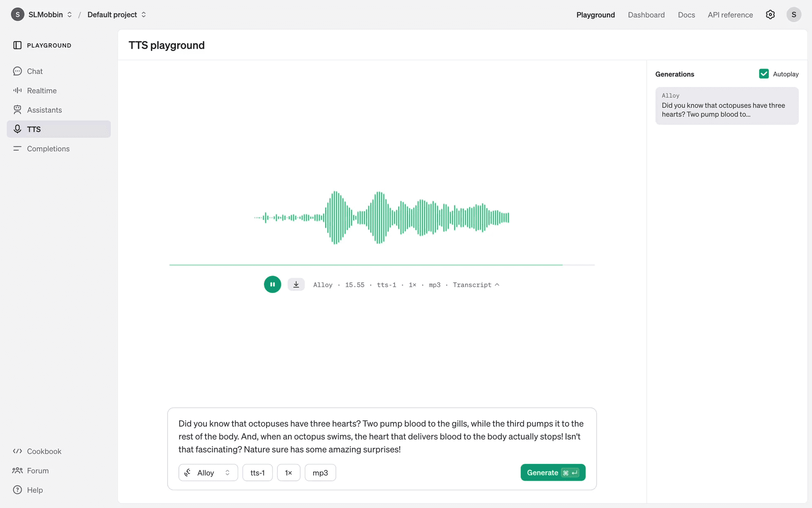
Task: Disable the Autoplay checkbox
Action: tap(764, 74)
